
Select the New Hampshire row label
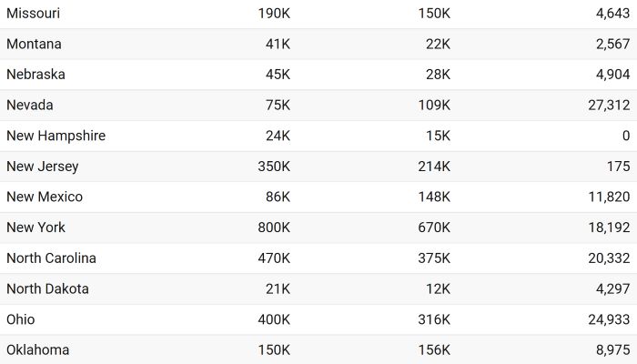[x=56, y=136]
